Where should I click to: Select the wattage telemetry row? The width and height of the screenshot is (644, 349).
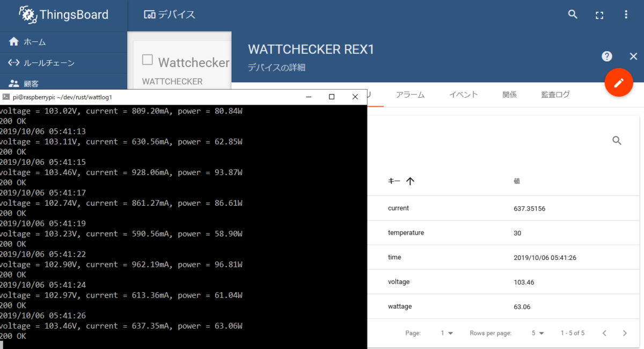(503, 307)
